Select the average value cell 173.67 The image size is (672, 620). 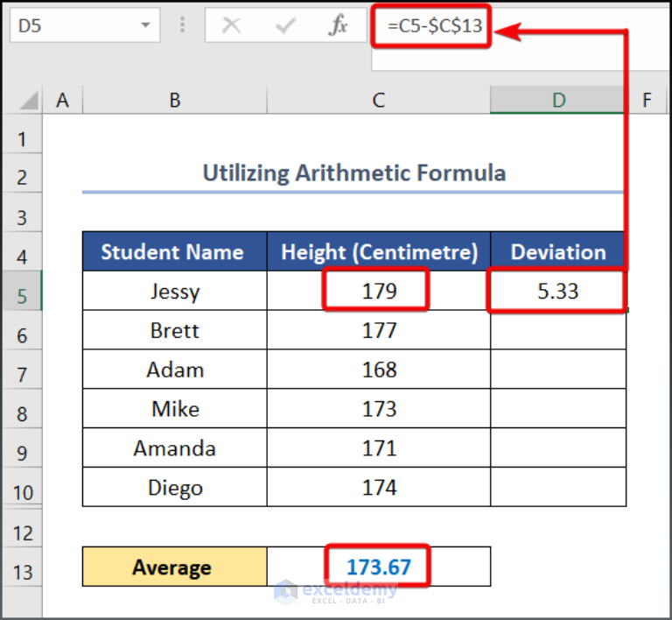tap(378, 567)
